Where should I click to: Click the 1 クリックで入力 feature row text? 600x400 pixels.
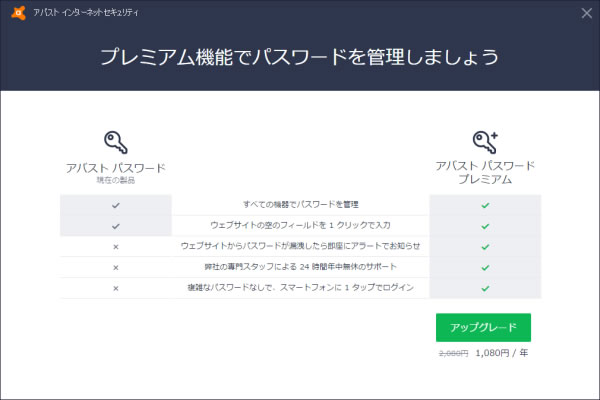[301, 225]
